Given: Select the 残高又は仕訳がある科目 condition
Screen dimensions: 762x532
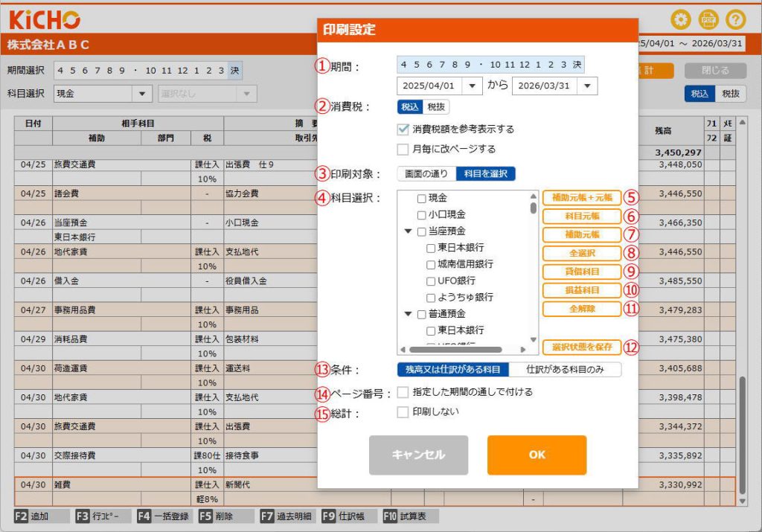Looking at the screenshot, I should tap(453, 370).
